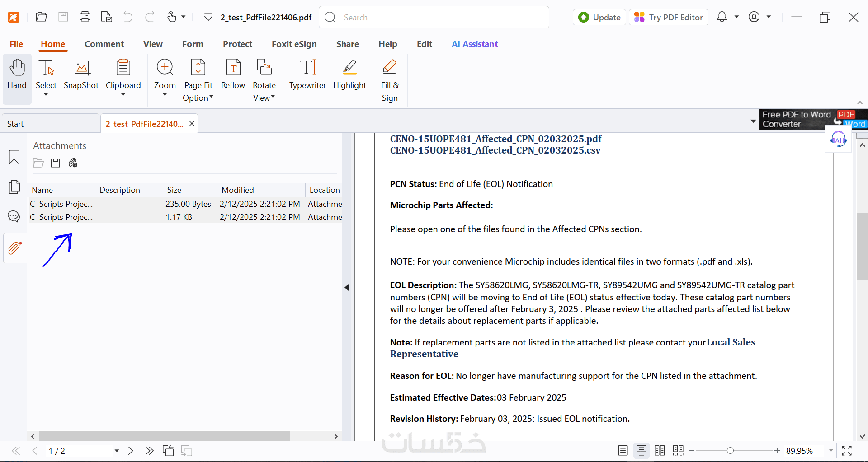The image size is (868, 462).
Task: Select the Typewriter tool
Action: click(x=307, y=75)
